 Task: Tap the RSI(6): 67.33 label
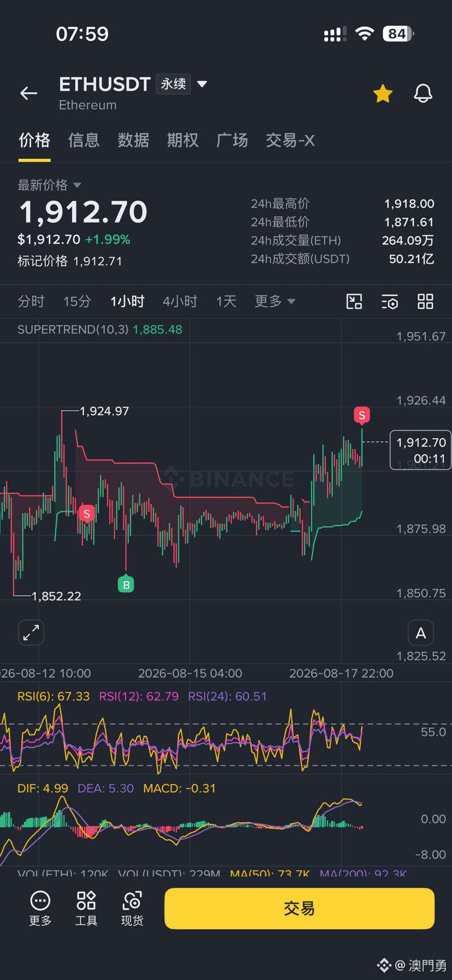(x=53, y=696)
